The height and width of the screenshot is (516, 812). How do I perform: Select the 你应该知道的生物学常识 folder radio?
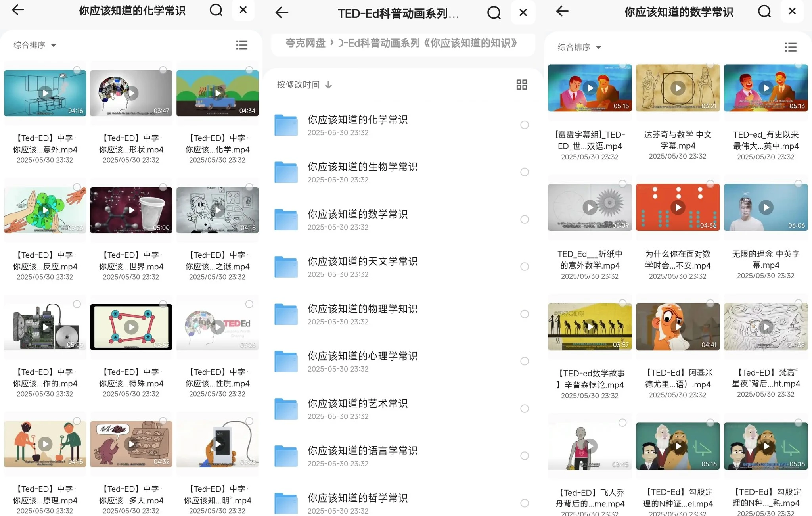pos(525,172)
